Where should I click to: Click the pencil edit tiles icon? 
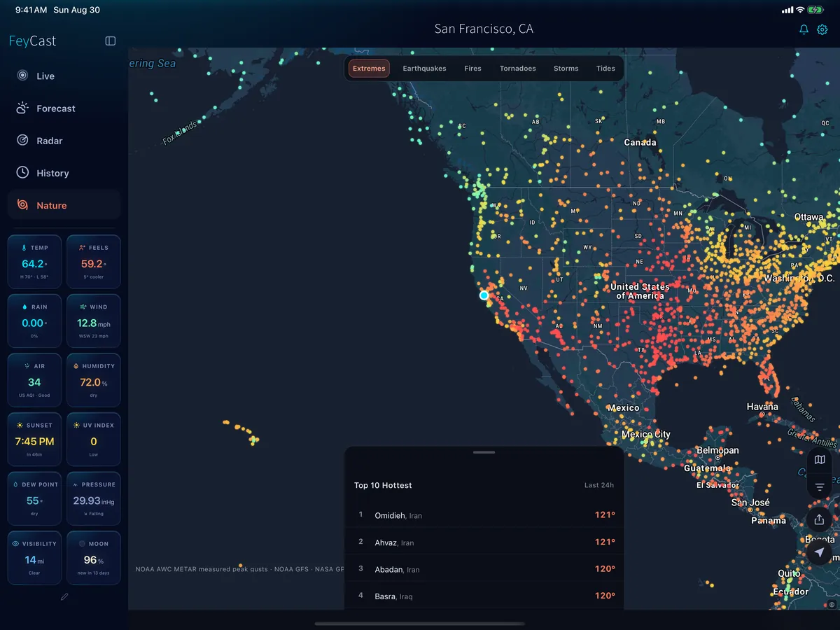[64, 597]
